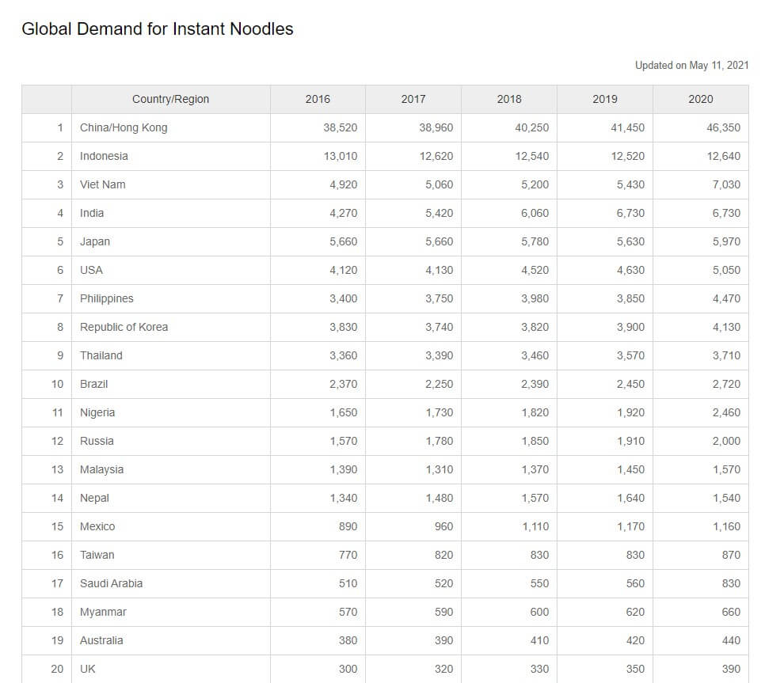This screenshot has height=683, width=784.
Task: Click the Indonesia country cell
Action: [x=170, y=157]
